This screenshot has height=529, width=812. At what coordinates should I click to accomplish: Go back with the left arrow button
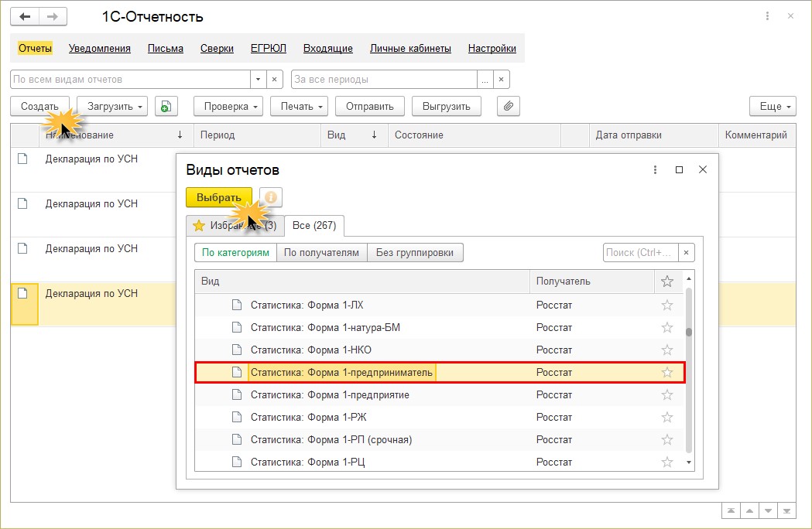click(x=25, y=16)
